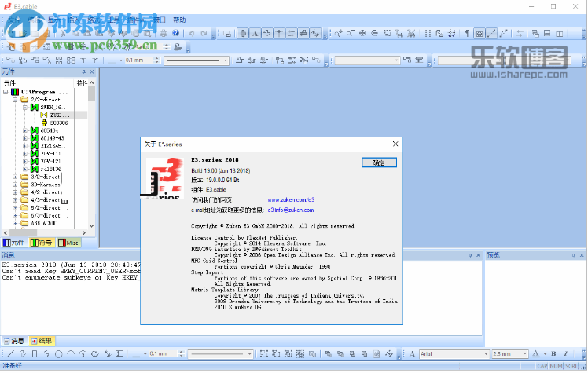Pin the 消息 message panel
This screenshot has height=373, width=588.
tap(470, 255)
